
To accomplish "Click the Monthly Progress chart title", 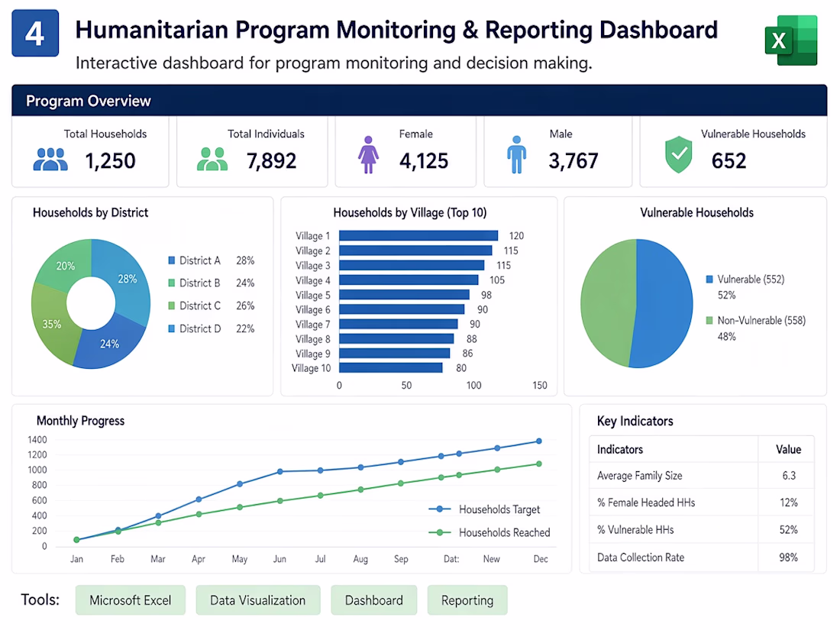I will click(x=80, y=421).
